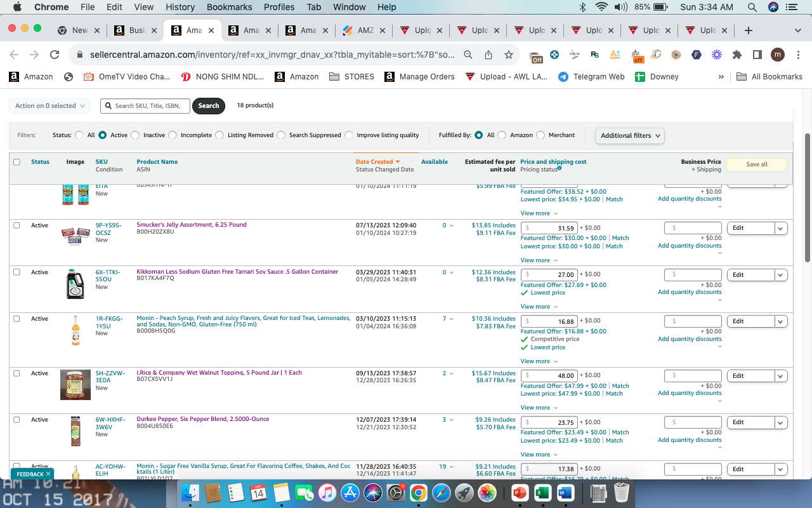This screenshot has height=508, width=812.
Task: Select the Incomplete status filter
Action: [x=173, y=135]
